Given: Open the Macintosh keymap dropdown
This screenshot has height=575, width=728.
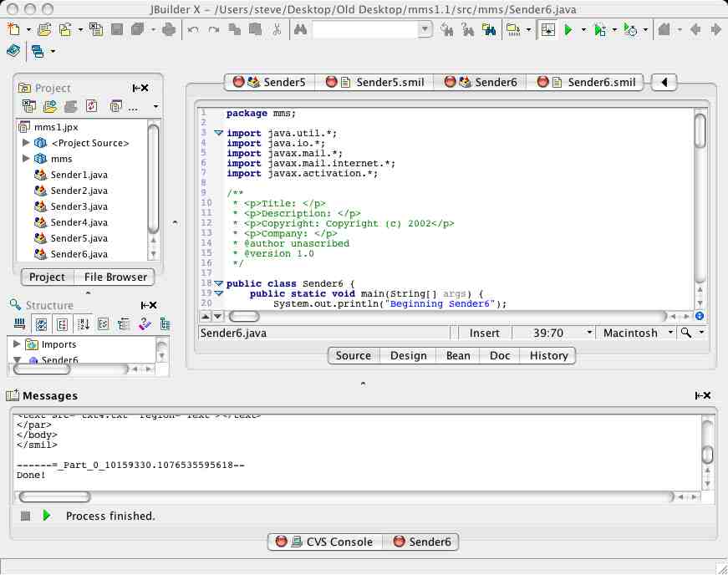Looking at the screenshot, I should pyautogui.click(x=637, y=333).
